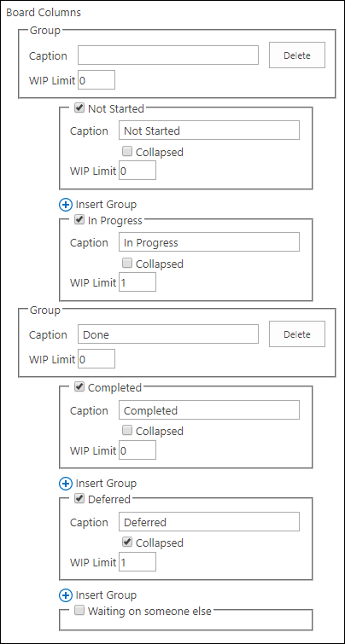This screenshot has width=345, height=644.
Task: Uncheck the In Progress column checkbox
Action: click(79, 220)
